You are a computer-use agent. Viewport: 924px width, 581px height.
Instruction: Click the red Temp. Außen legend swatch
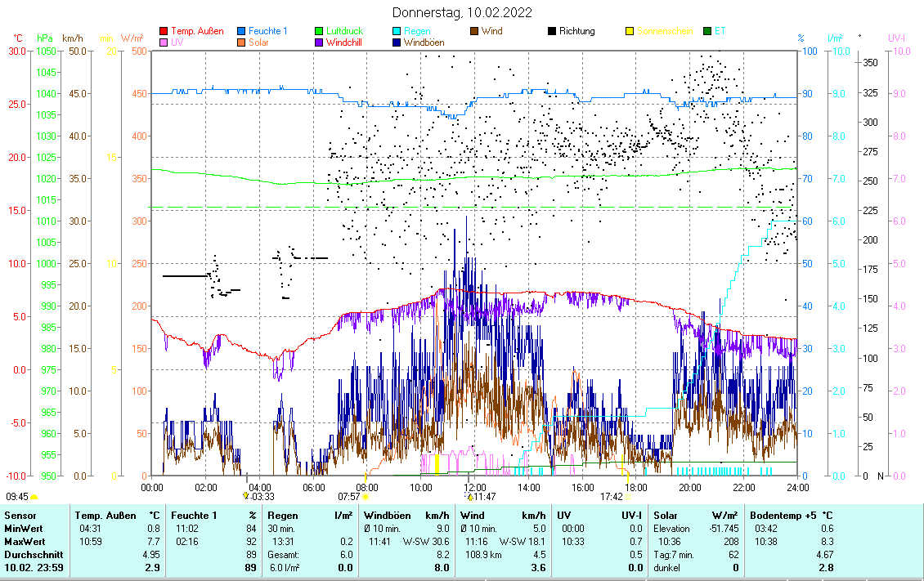tap(164, 32)
